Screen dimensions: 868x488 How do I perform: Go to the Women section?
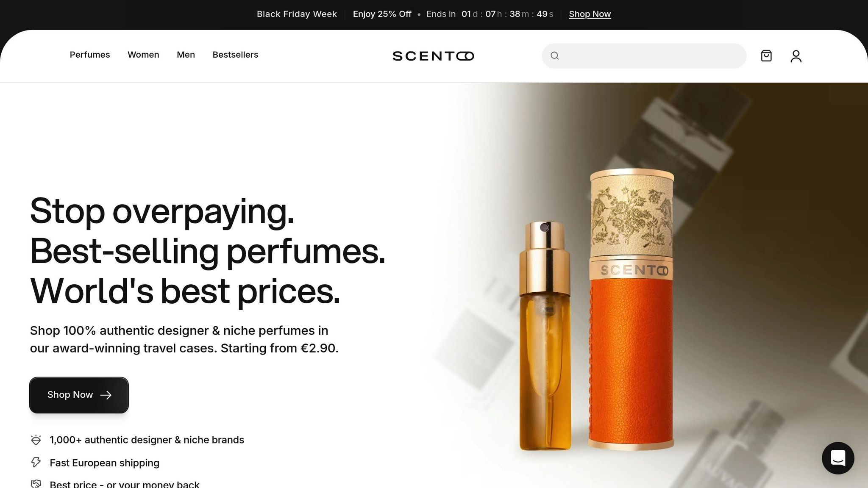pos(143,55)
